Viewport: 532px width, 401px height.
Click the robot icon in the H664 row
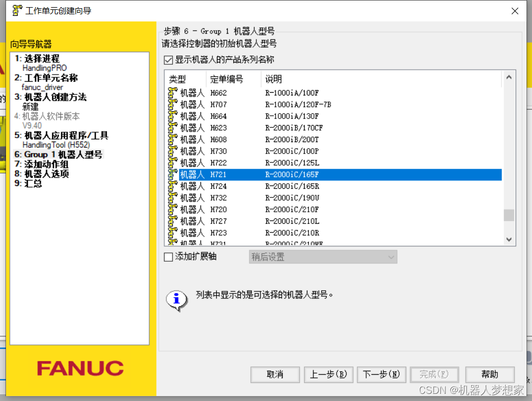[173, 116]
